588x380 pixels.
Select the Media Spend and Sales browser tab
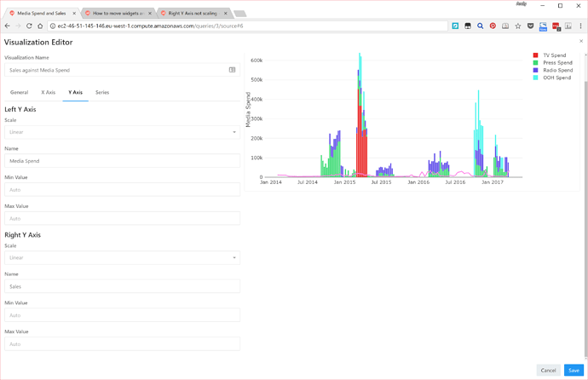pyautogui.click(x=41, y=13)
